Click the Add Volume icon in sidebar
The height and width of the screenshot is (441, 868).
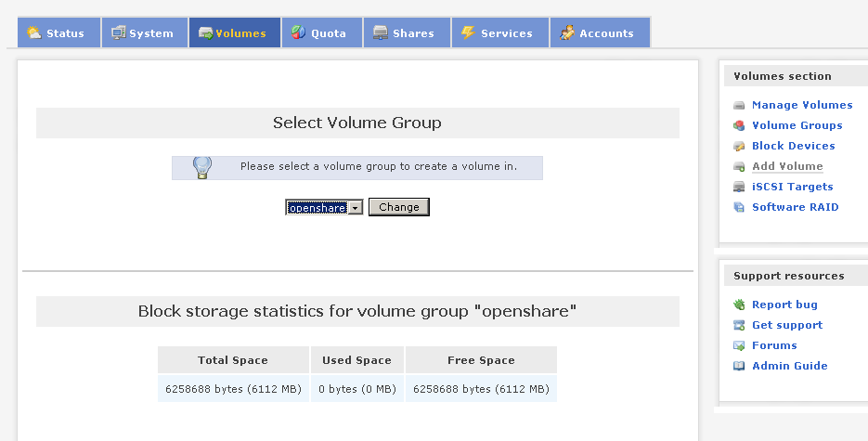tap(739, 166)
